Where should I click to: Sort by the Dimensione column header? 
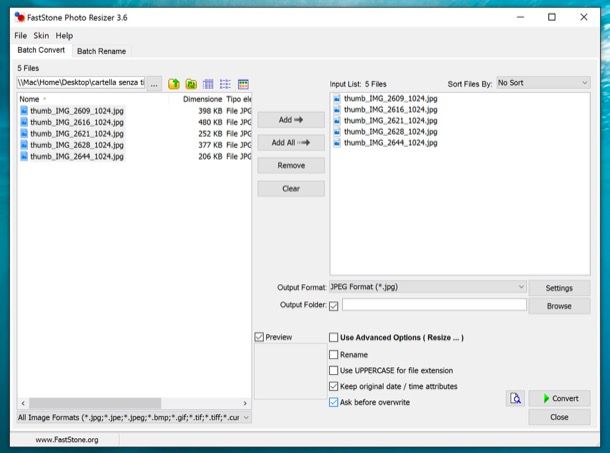[202, 99]
